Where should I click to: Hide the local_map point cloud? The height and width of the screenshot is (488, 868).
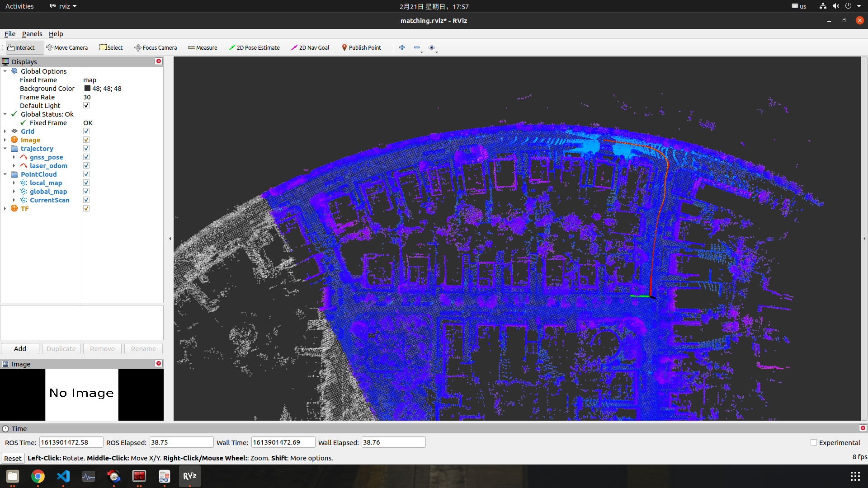86,183
